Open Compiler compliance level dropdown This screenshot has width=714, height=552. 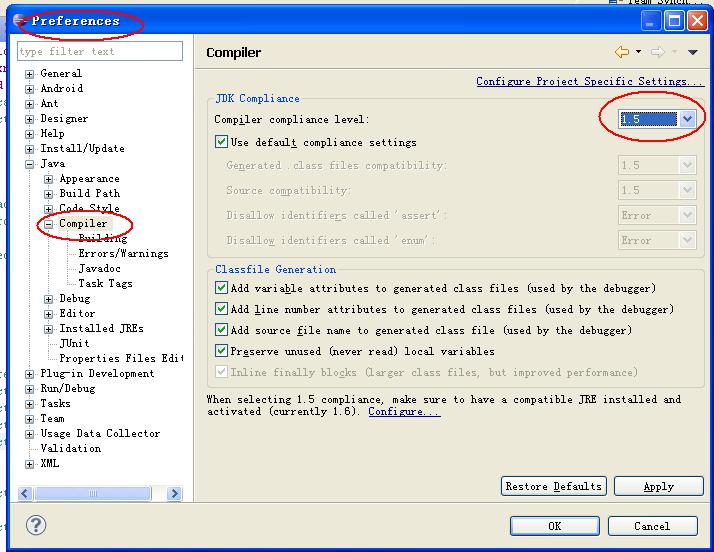tap(688, 119)
